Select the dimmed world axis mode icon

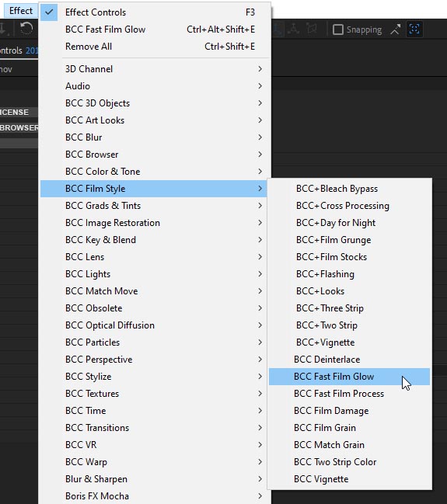point(294,30)
